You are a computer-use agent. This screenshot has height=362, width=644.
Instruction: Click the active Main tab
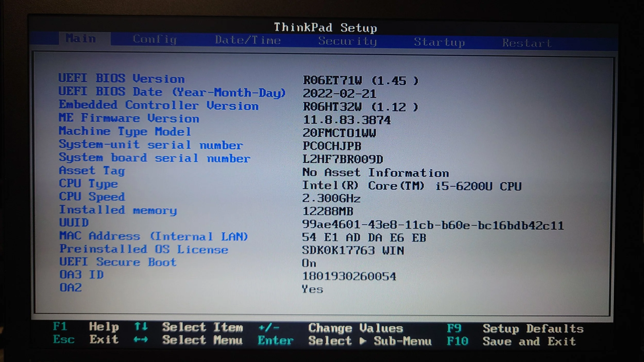click(81, 39)
